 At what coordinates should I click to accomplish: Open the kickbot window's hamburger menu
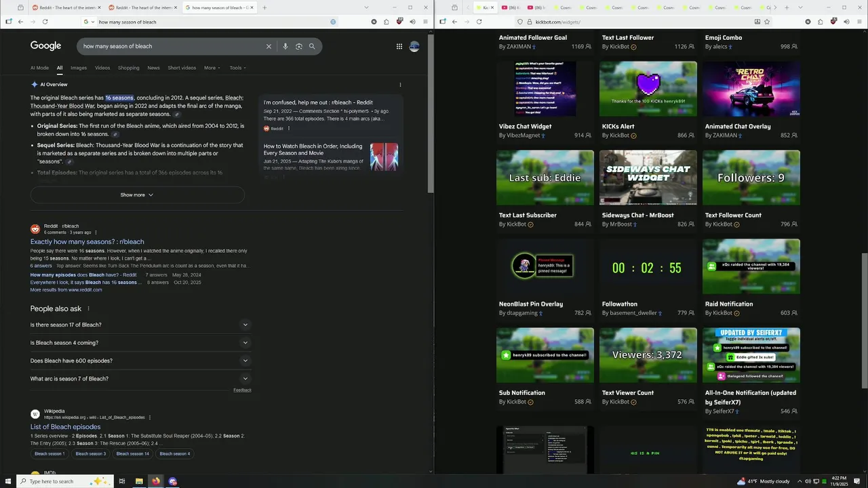tap(859, 22)
